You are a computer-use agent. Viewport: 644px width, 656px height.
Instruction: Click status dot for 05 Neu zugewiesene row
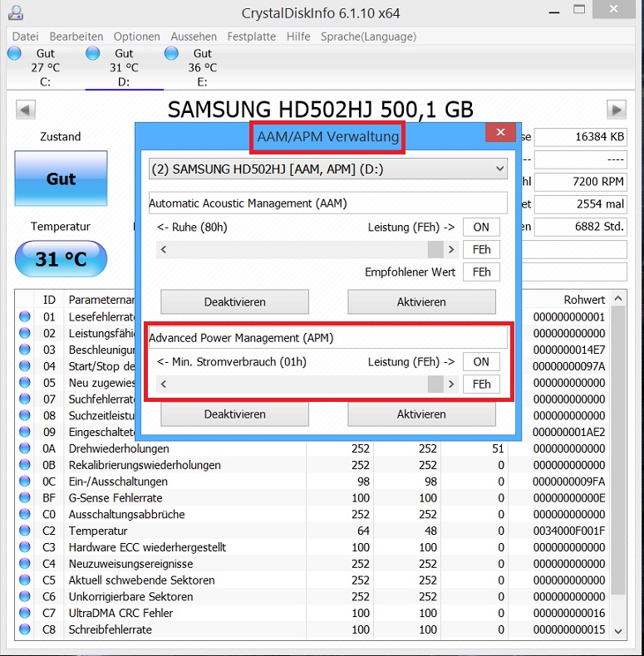[x=25, y=382]
